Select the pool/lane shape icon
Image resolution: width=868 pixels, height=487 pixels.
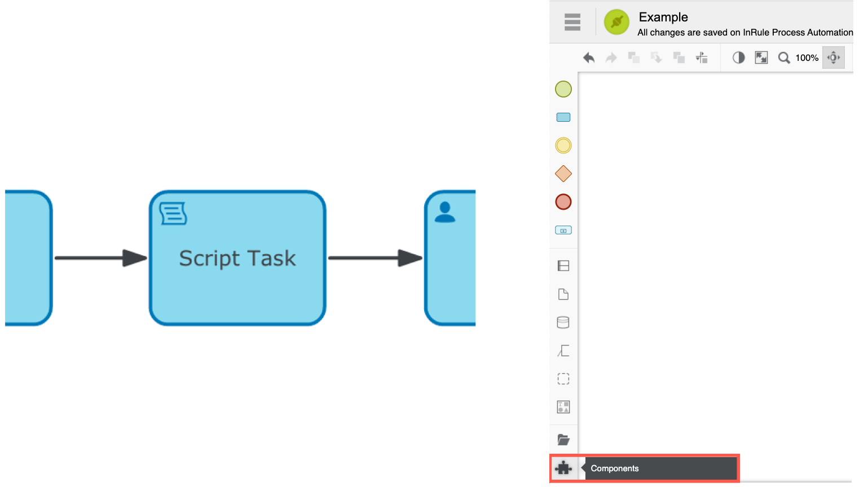click(x=563, y=266)
